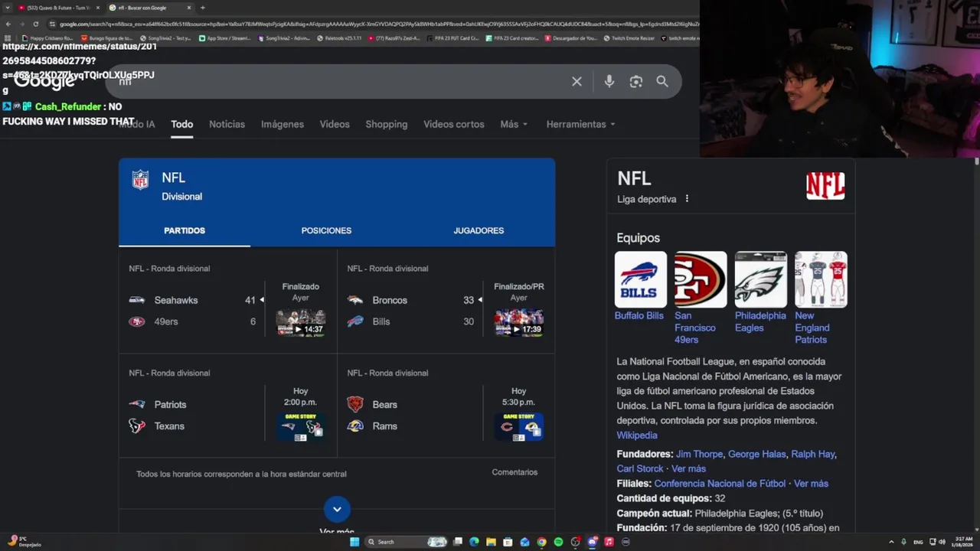This screenshot has height=551, width=980.
Task: Click the Chrome address bar URL
Action: point(375,24)
